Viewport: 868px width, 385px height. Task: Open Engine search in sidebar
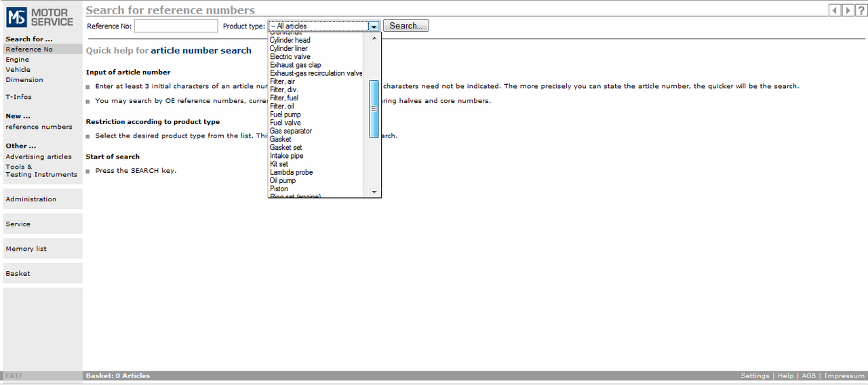(x=18, y=60)
